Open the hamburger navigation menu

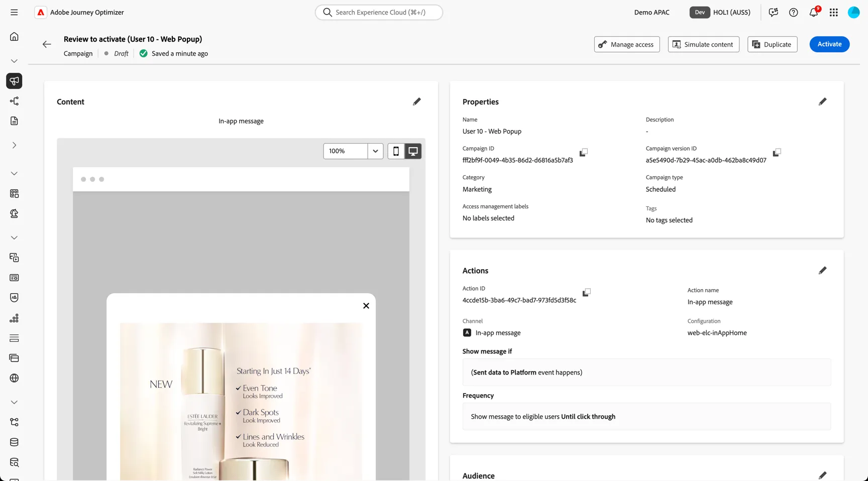click(14, 12)
